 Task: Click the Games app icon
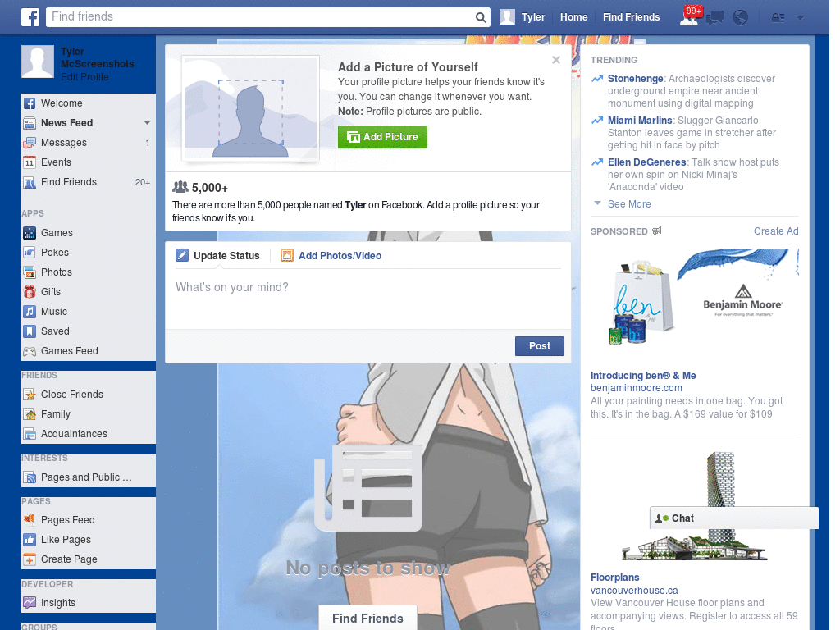click(30, 232)
